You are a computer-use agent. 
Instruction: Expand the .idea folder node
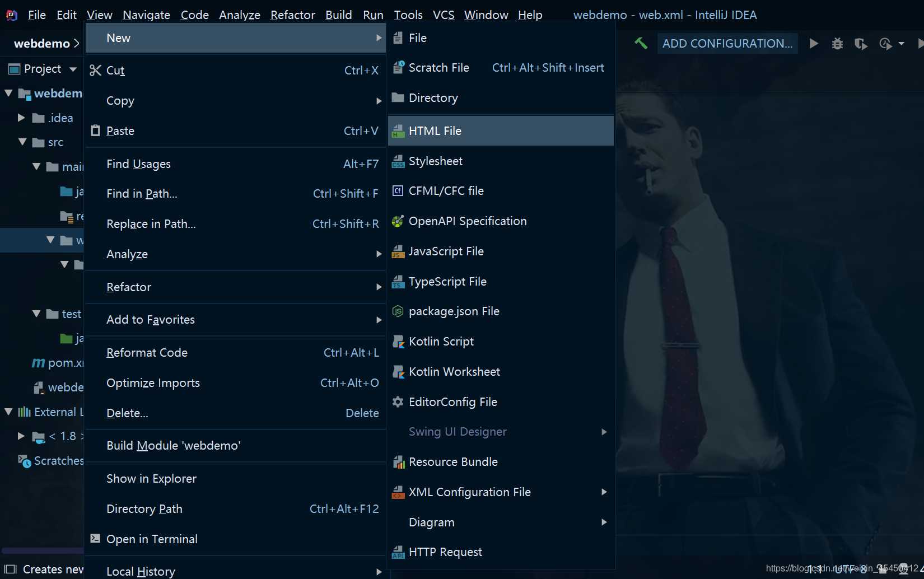pos(21,118)
